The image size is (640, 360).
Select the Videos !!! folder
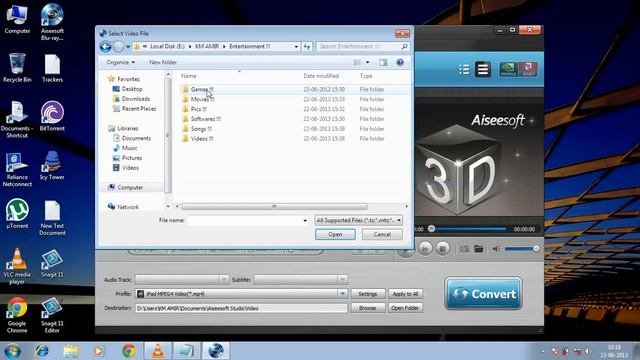tap(202, 138)
